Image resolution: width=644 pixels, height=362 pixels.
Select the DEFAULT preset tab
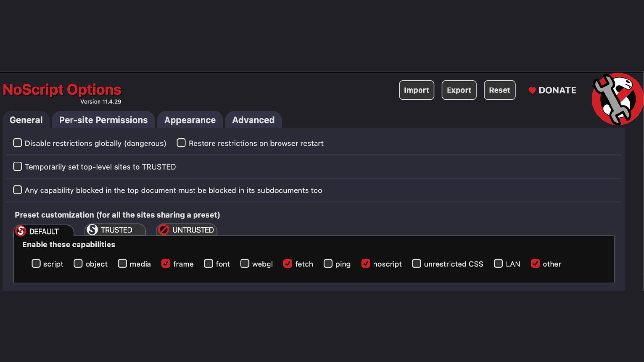tap(44, 231)
